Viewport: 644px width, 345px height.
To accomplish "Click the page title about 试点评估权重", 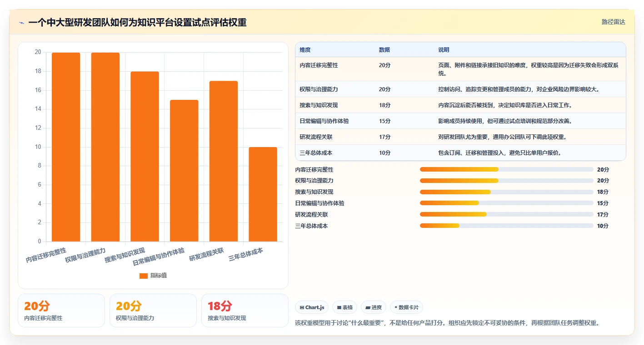I will [x=137, y=22].
